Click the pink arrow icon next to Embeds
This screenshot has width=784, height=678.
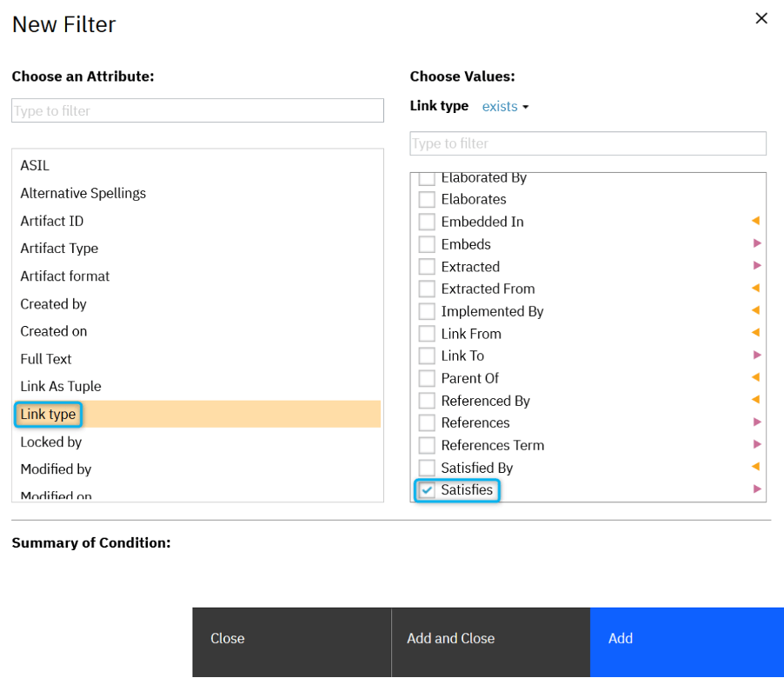coord(756,243)
